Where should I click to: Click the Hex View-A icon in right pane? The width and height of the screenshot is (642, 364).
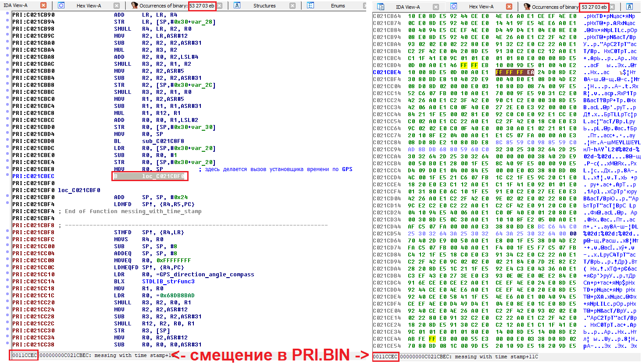click(x=454, y=7)
